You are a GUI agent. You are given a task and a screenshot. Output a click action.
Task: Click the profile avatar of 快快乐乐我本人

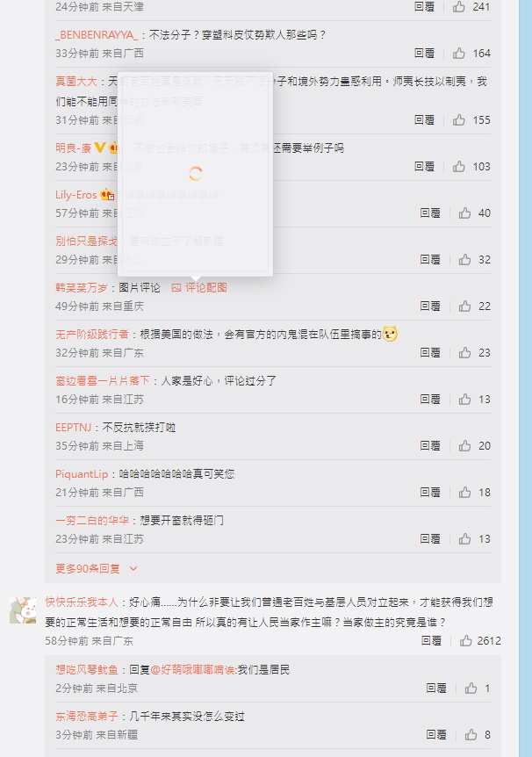(x=23, y=610)
